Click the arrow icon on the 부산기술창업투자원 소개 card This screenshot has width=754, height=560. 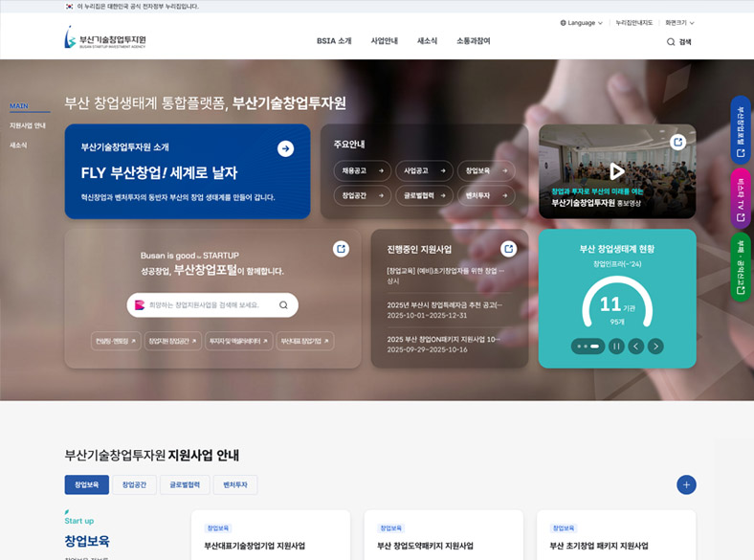(285, 148)
